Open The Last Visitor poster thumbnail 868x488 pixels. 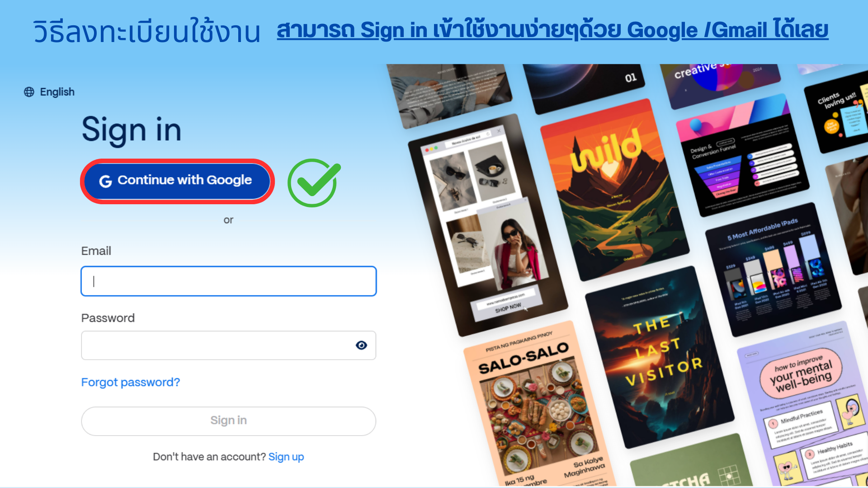click(x=660, y=357)
